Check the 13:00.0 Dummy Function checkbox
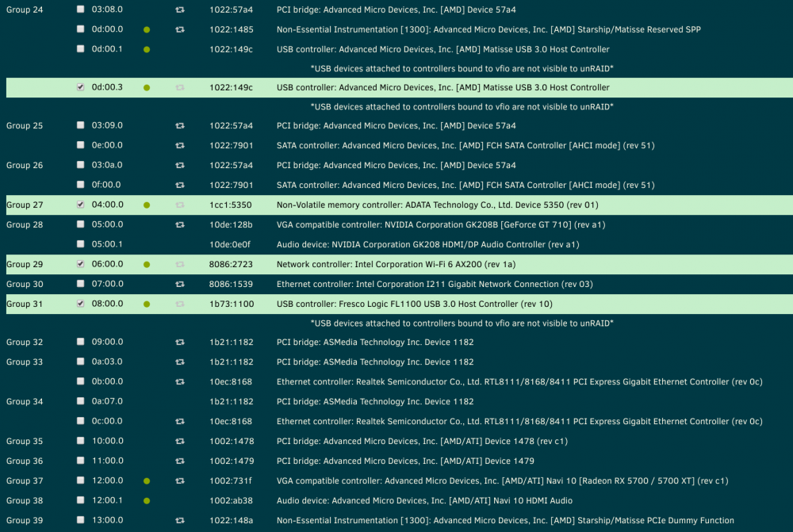Viewport: 793px width, 532px height. click(x=80, y=520)
